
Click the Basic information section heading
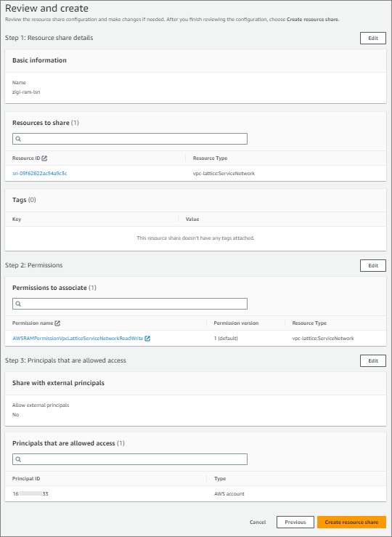pos(39,60)
